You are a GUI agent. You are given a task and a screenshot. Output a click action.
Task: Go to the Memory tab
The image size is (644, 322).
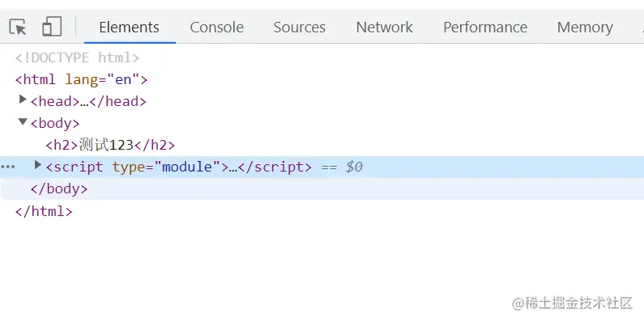pos(585,27)
